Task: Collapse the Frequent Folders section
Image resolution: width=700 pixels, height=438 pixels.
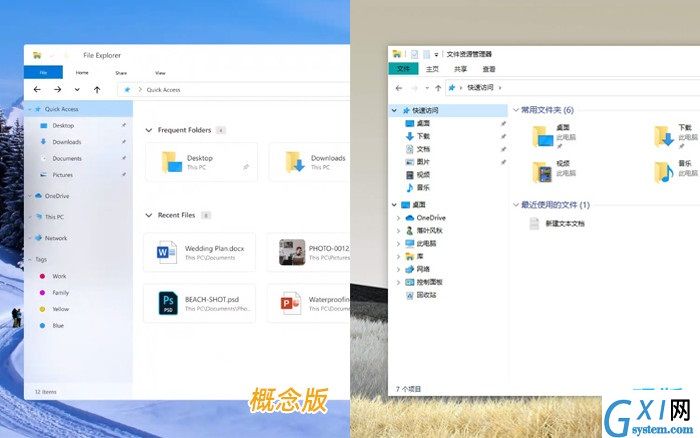Action: (149, 130)
